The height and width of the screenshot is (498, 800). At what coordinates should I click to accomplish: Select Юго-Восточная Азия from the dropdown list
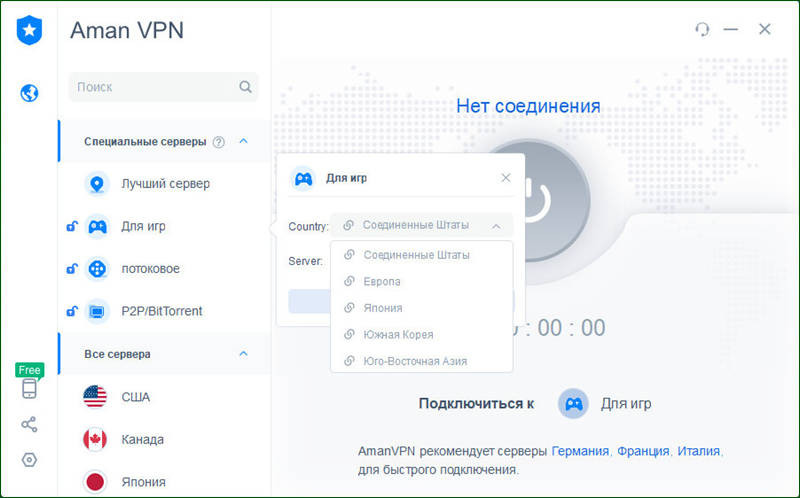pos(421,360)
